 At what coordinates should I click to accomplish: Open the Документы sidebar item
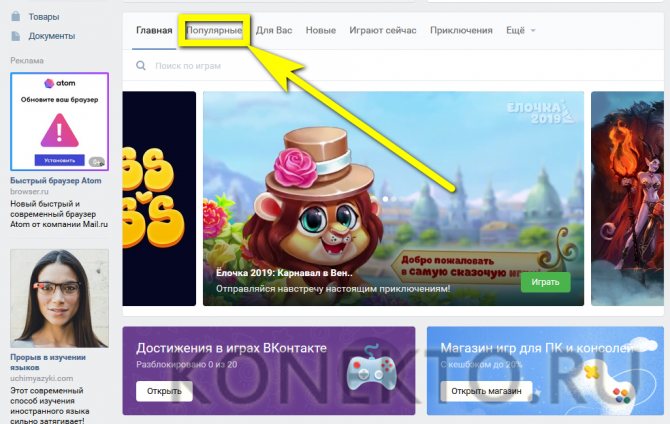point(51,36)
